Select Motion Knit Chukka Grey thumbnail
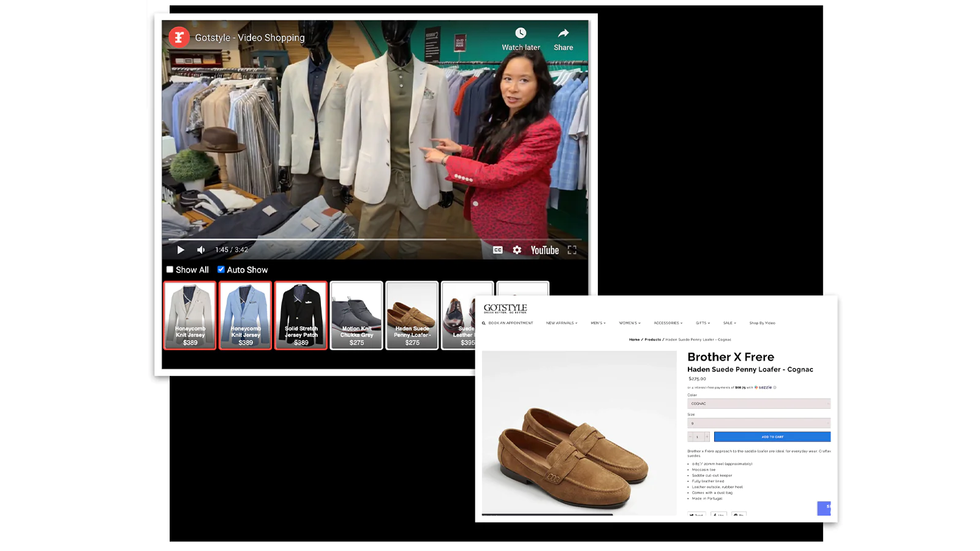 click(x=356, y=315)
